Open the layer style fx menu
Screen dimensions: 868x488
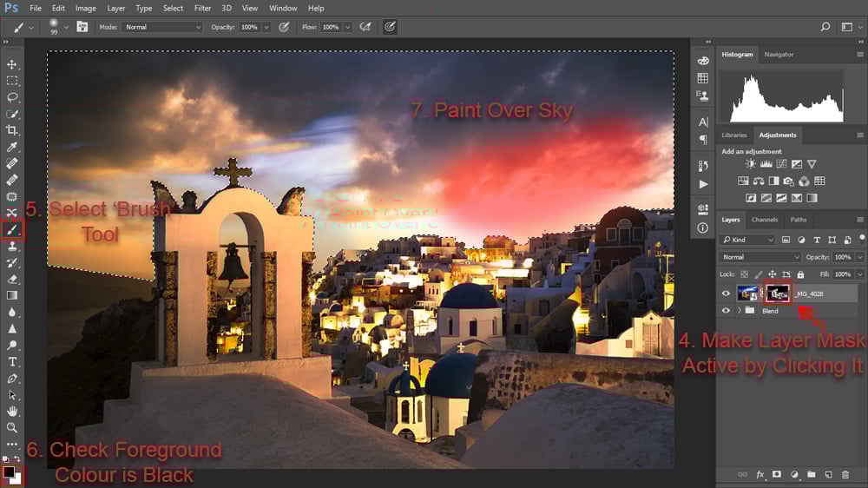760,474
